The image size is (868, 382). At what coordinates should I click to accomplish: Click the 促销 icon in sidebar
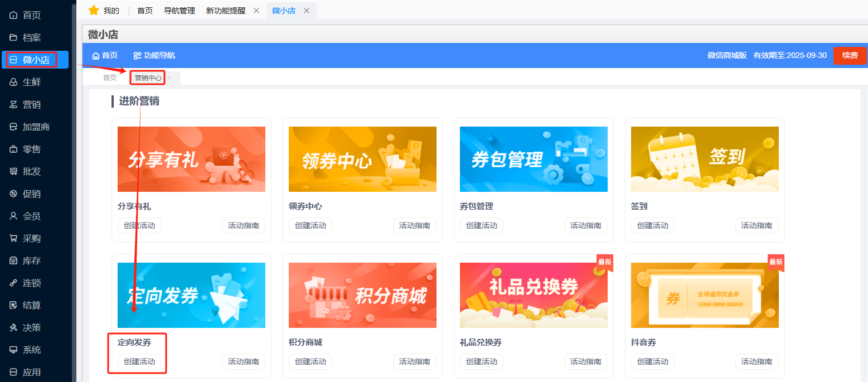[x=13, y=194]
